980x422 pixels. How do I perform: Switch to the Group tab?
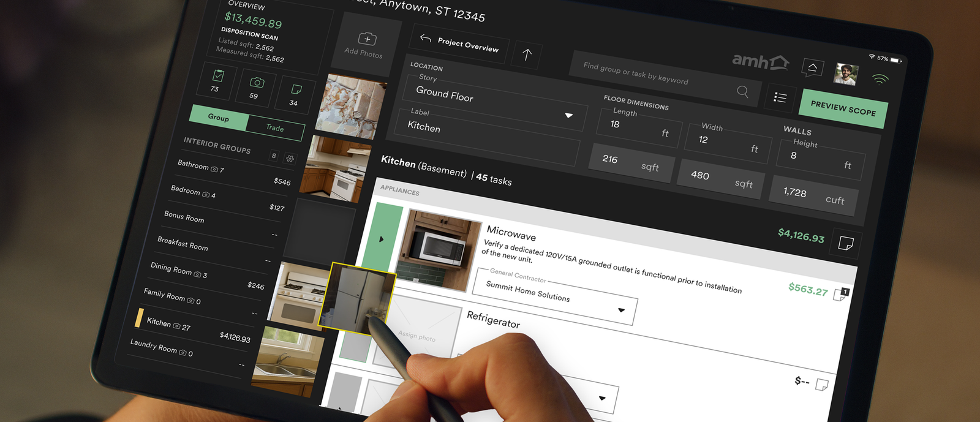219,117
